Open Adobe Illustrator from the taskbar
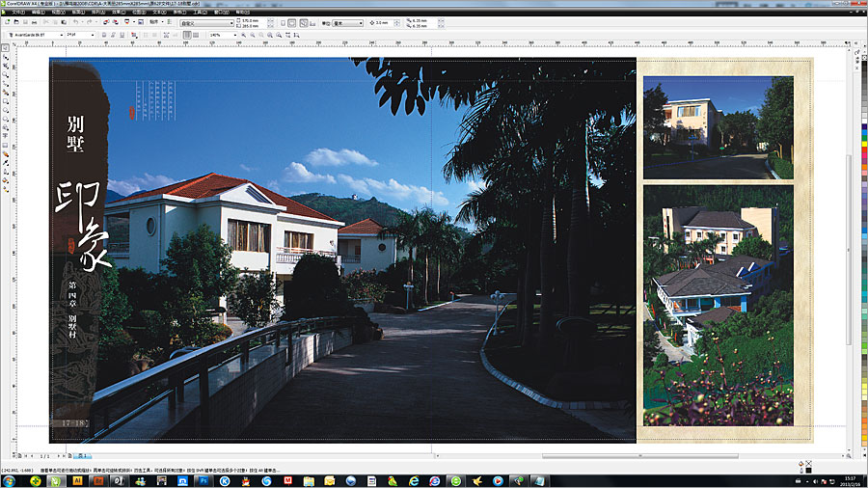The image size is (868, 488). [x=77, y=479]
